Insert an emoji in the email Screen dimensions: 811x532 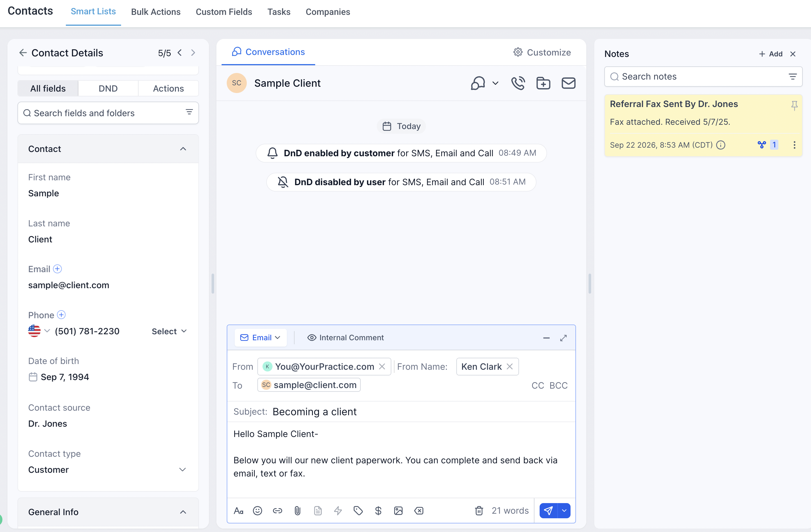257,511
